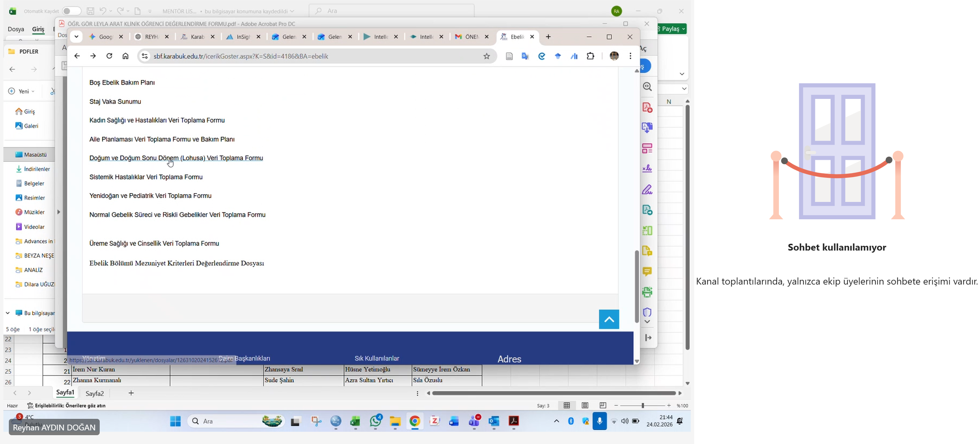Open Doğum ve Doğum Sonu Dönem form link
The width and height of the screenshot is (980, 444).
[176, 158]
